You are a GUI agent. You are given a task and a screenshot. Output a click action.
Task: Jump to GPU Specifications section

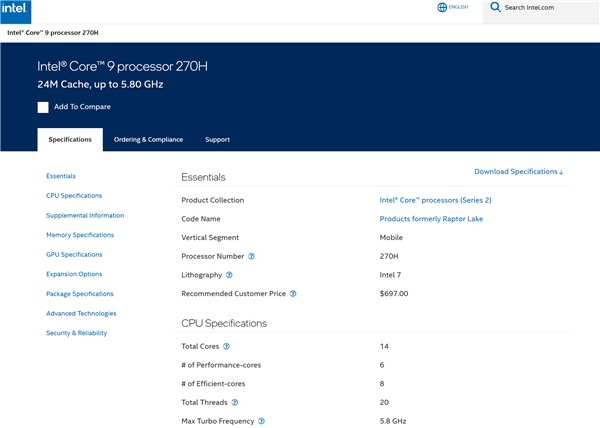[74, 255]
